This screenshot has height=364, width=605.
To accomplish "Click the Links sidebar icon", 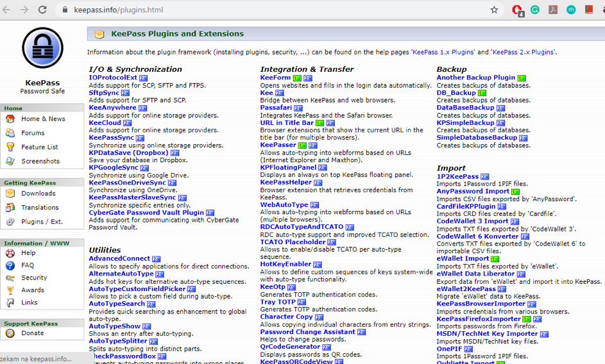I will 10,302.
